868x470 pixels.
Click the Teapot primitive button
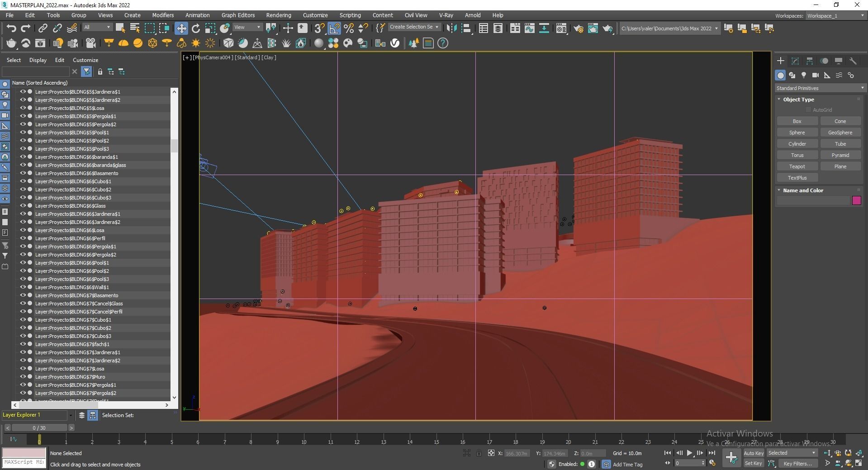click(x=797, y=166)
